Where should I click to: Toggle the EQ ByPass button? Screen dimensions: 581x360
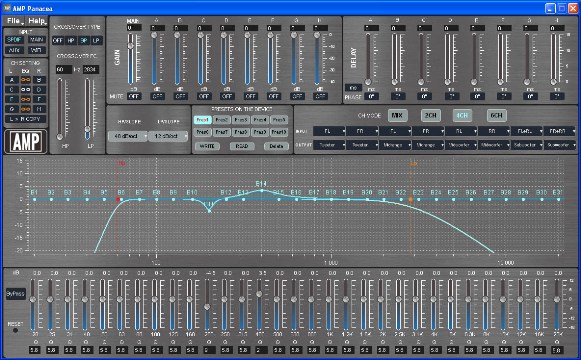point(16,294)
